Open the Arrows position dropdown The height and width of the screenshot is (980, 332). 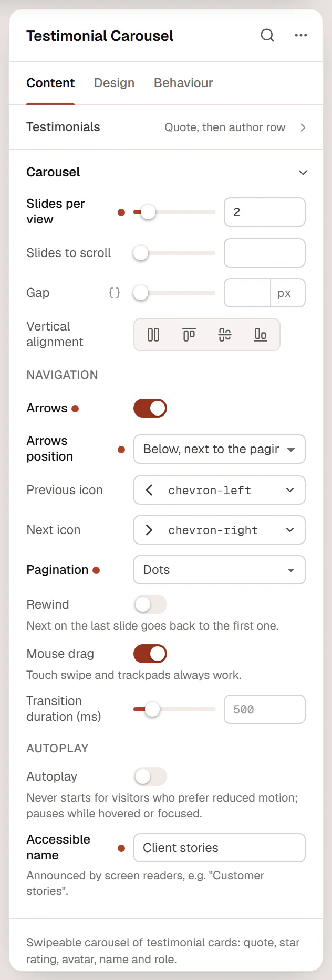[220, 449]
